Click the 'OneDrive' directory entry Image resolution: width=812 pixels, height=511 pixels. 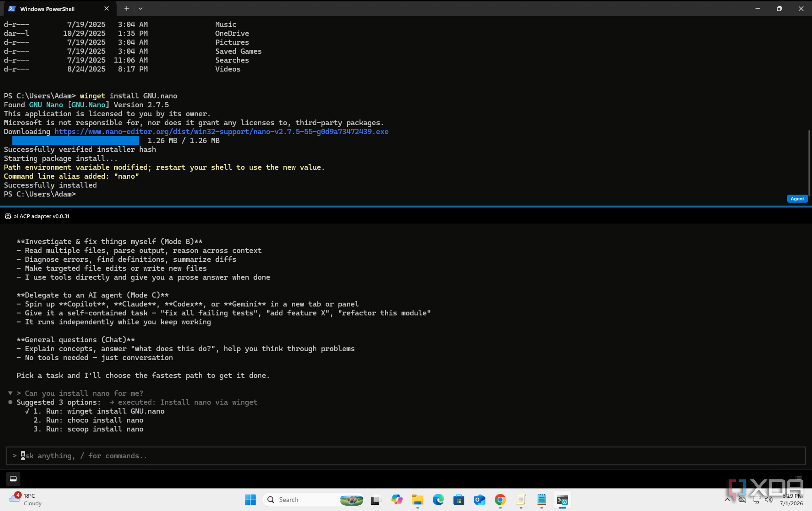click(232, 33)
